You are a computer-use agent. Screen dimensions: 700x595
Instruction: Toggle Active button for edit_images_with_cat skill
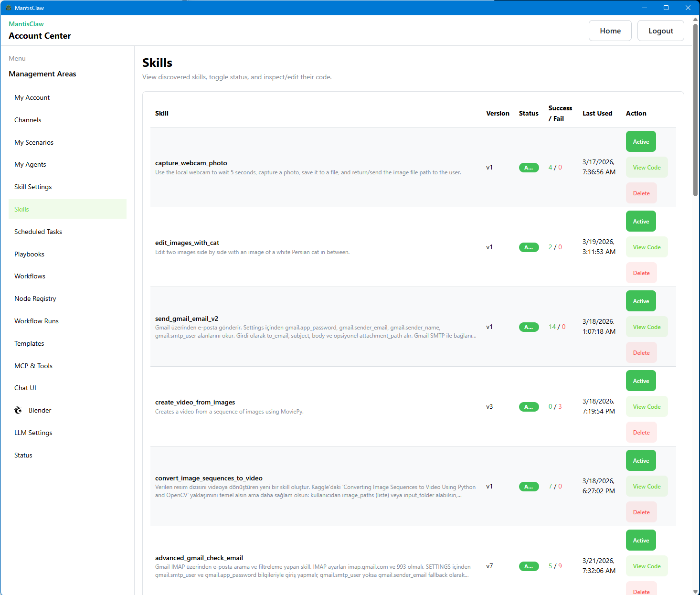(640, 222)
